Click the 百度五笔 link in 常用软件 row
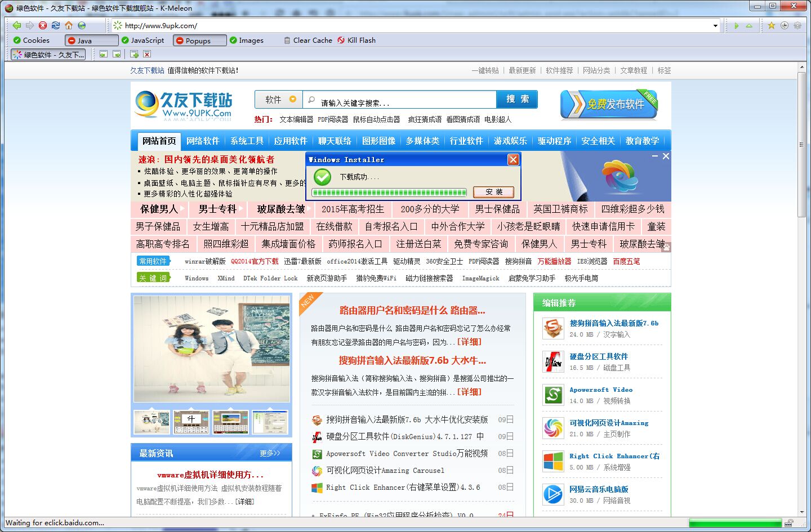This screenshot has height=532, width=811. click(x=626, y=261)
